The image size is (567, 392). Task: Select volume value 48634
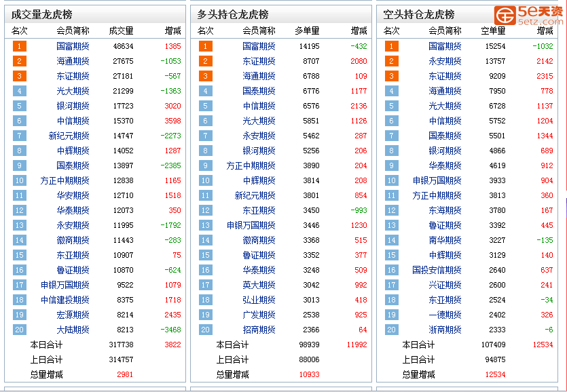pyautogui.click(x=123, y=46)
